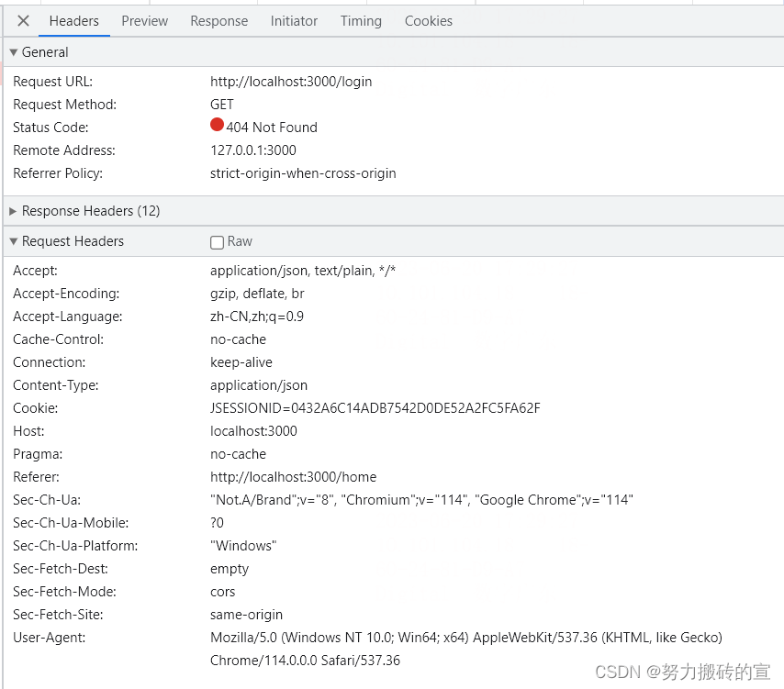Click the Sec-Ch-Ua header value
Viewport: 784px width, 689px height.
[421, 500]
